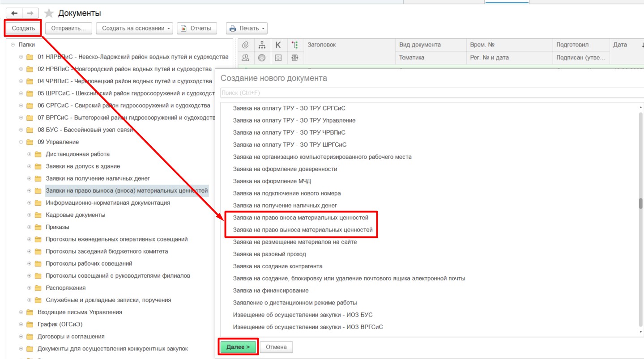Expand the Приказы subfolder
The height and width of the screenshot is (359, 644).
[29, 227]
